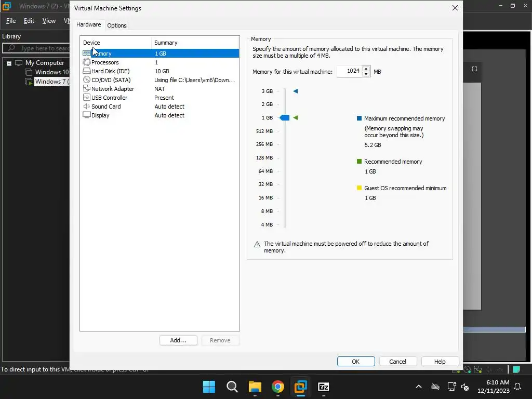Click the VMware Workstation title bar logo
The image size is (532, 399).
pos(7,6)
